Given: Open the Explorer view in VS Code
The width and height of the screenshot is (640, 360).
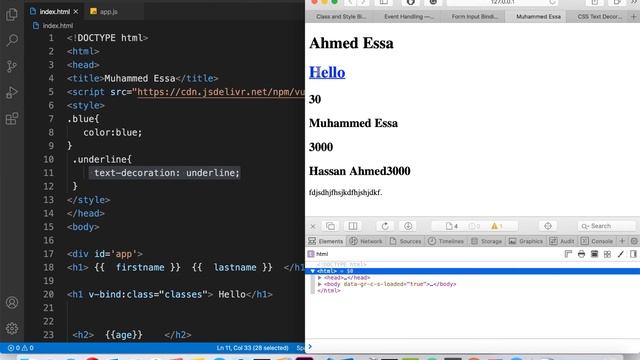Looking at the screenshot, I should pos(12,15).
